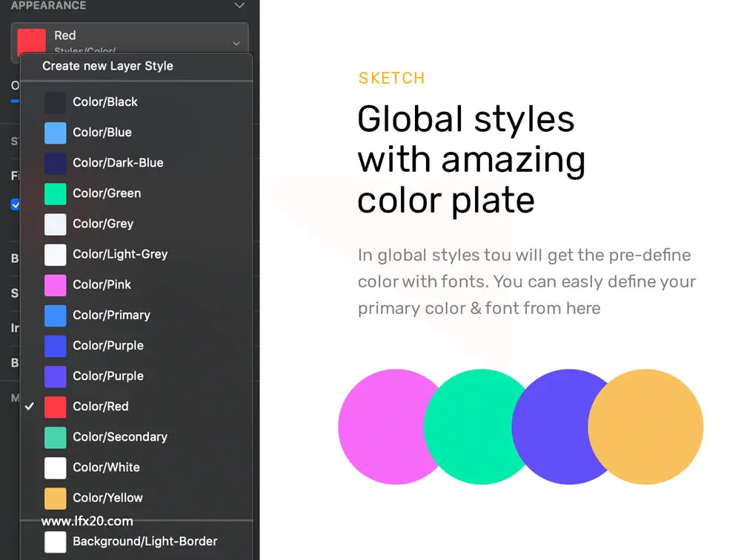The image size is (741, 560).
Task: Choose the Color/White swatch icon
Action: [56, 468]
